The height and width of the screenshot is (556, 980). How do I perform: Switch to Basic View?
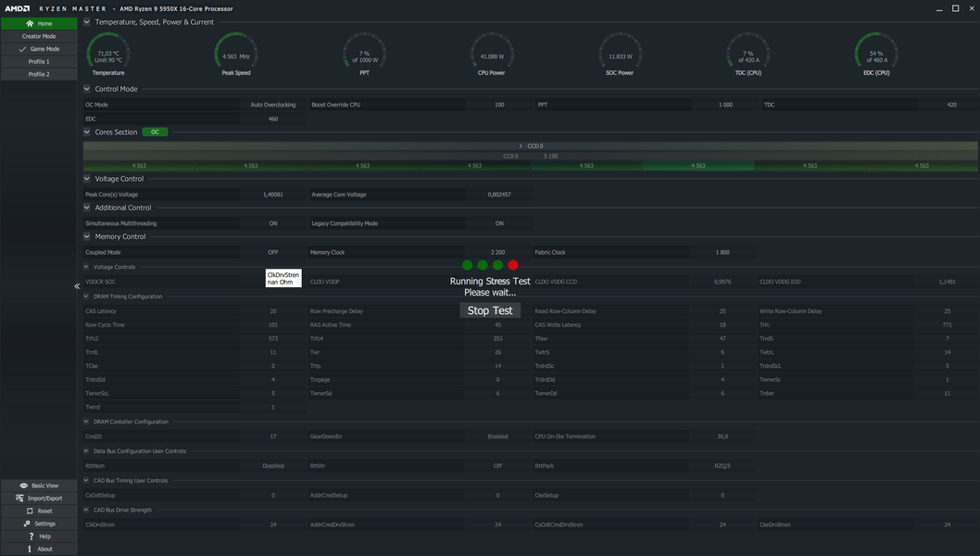[39, 486]
